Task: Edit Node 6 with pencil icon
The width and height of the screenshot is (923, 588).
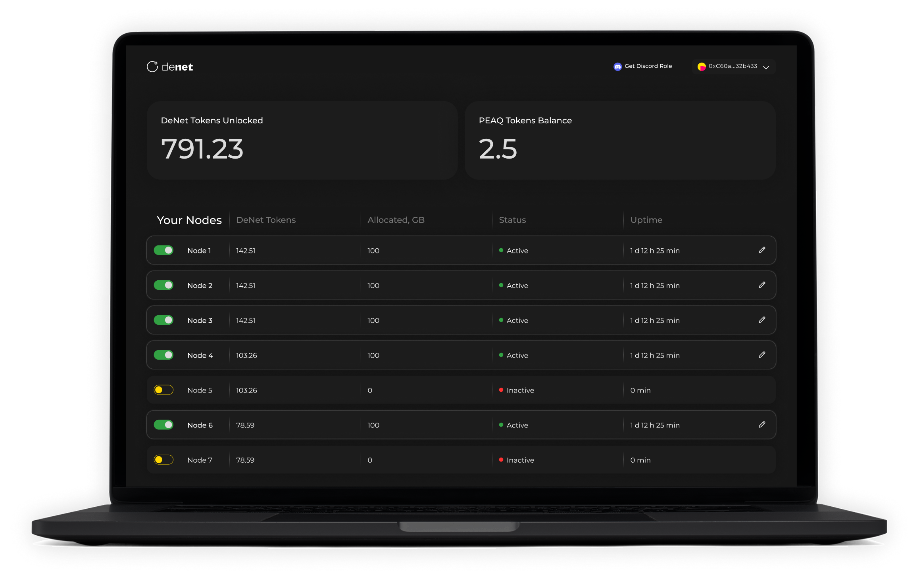Action: click(x=762, y=425)
